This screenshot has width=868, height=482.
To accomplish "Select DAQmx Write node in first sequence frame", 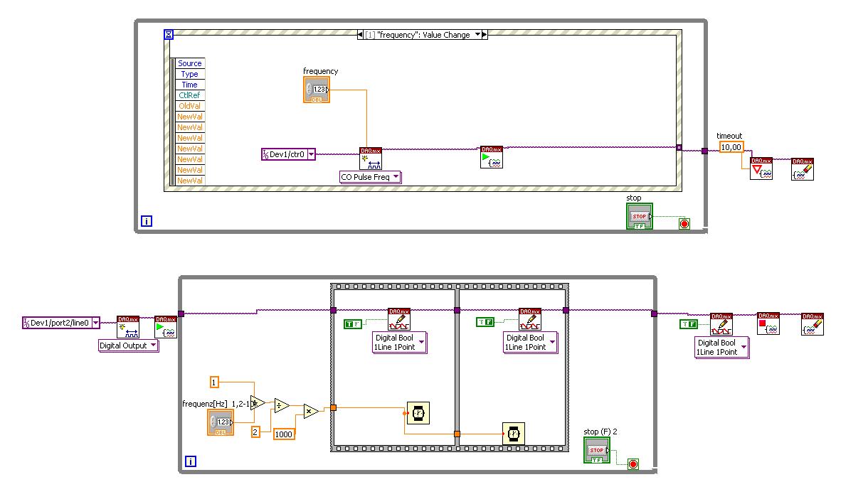I will tap(399, 319).
